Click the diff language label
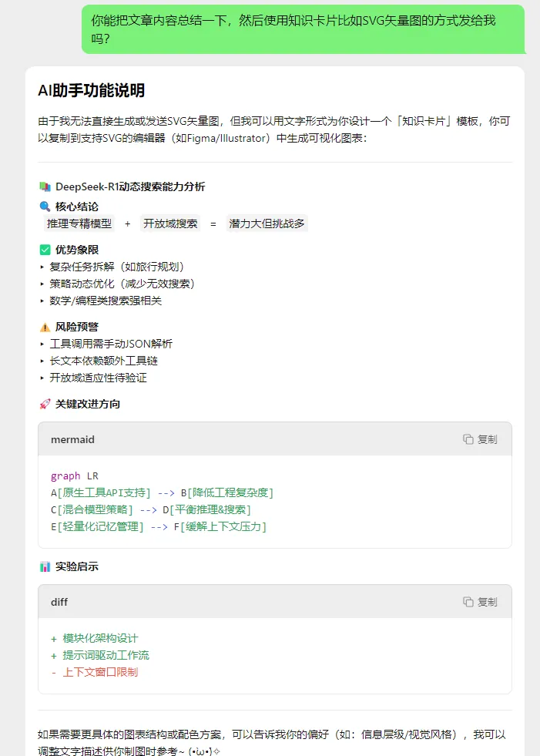The height and width of the screenshot is (756, 540). 60,602
